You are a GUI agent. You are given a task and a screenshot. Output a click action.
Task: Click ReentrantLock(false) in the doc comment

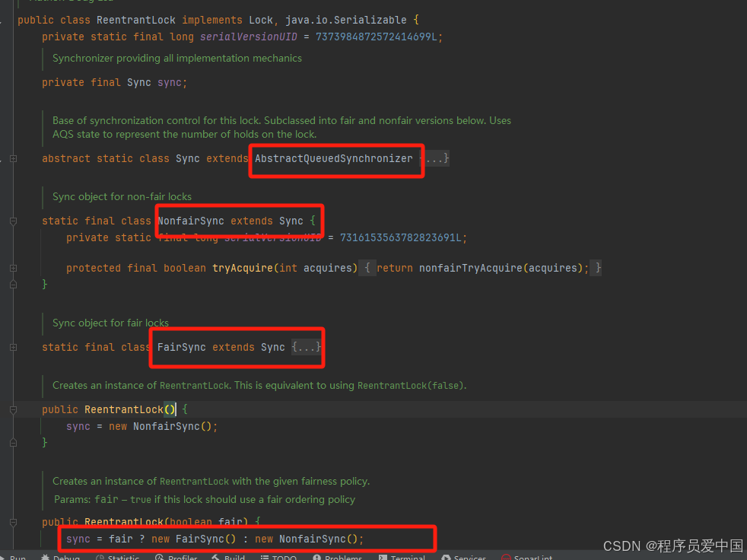pyautogui.click(x=410, y=385)
